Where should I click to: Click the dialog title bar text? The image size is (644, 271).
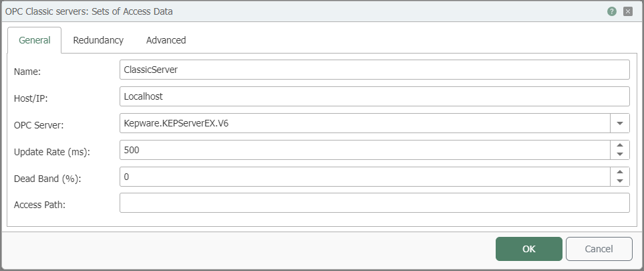click(89, 11)
